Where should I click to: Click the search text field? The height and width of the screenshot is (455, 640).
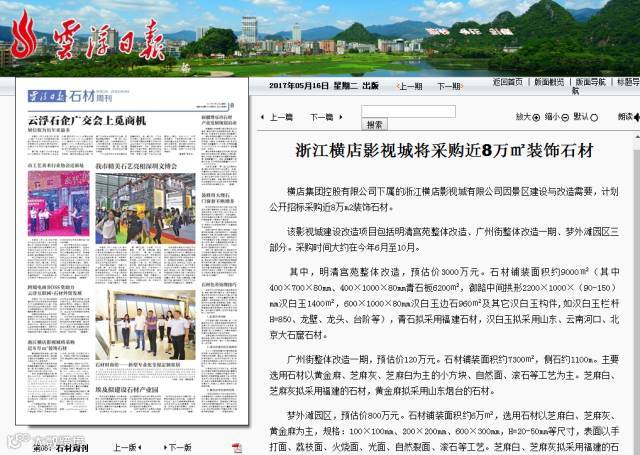pyautogui.click(x=408, y=111)
